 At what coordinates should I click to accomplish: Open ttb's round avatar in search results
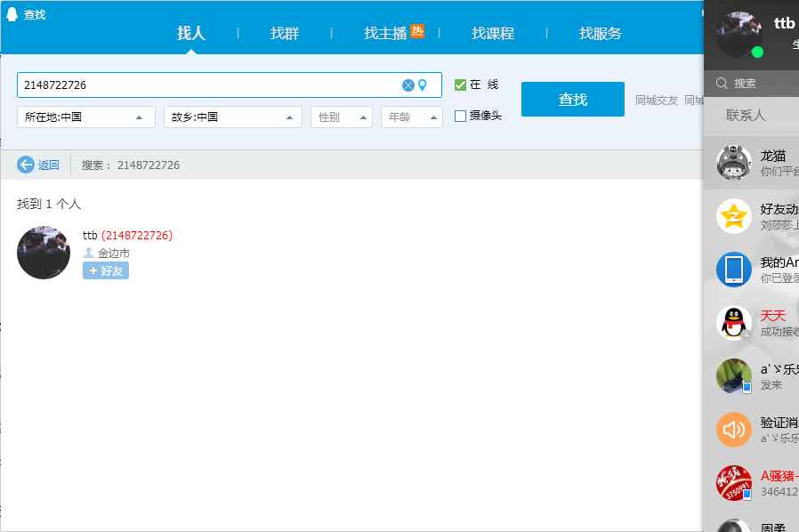44,253
